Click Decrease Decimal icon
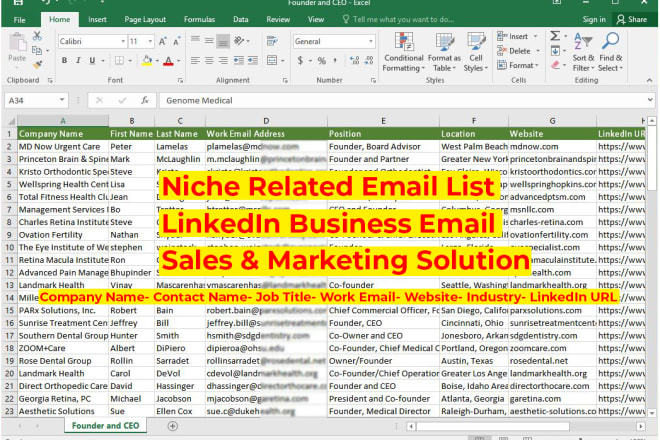 [x=369, y=60]
